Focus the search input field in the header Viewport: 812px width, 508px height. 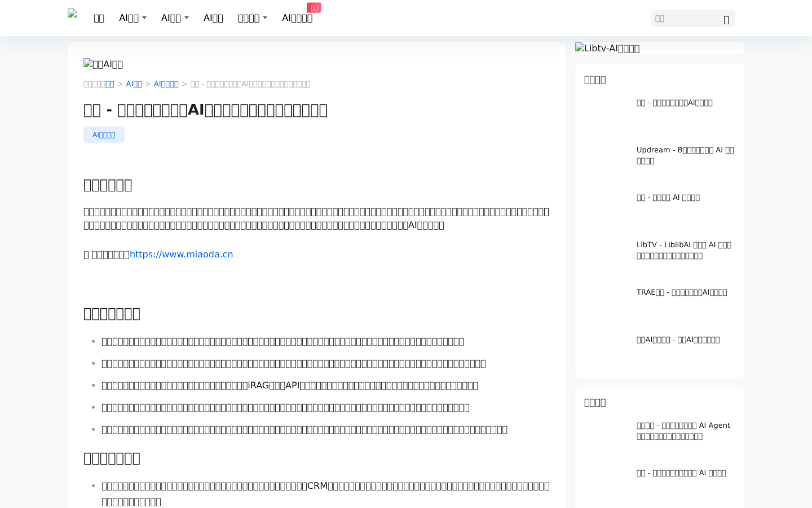[686, 19]
